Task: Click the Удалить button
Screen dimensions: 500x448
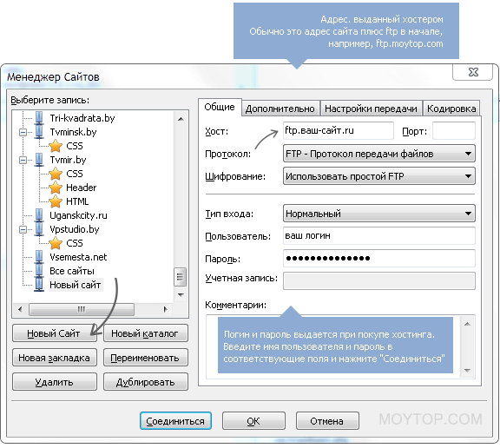Action: coord(55,382)
